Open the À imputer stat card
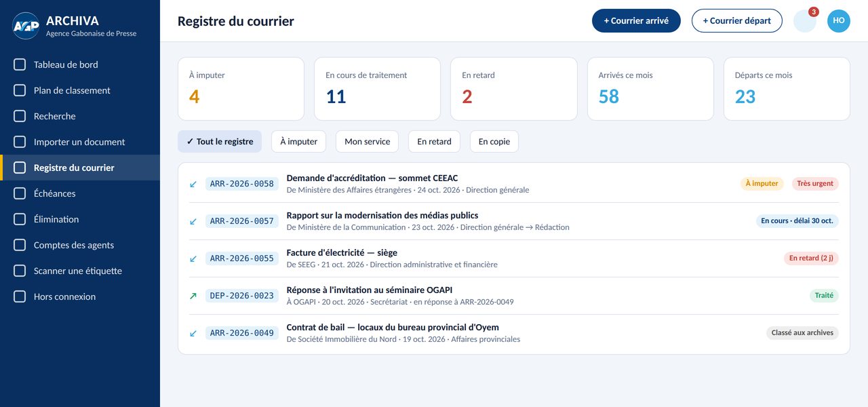868x407 pixels. coord(241,89)
